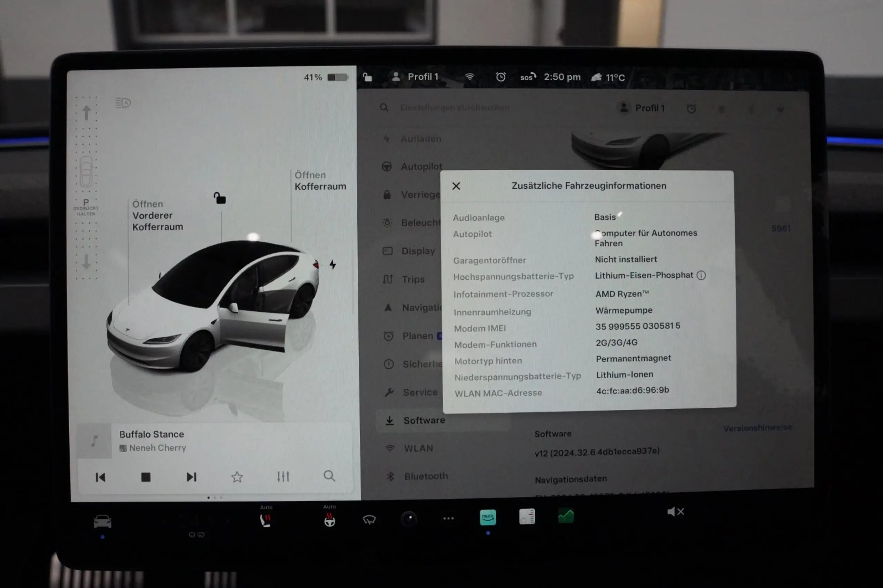This screenshot has width=883, height=588.
Task: Open Profil 1 dropdown in settings header
Action: (642, 108)
